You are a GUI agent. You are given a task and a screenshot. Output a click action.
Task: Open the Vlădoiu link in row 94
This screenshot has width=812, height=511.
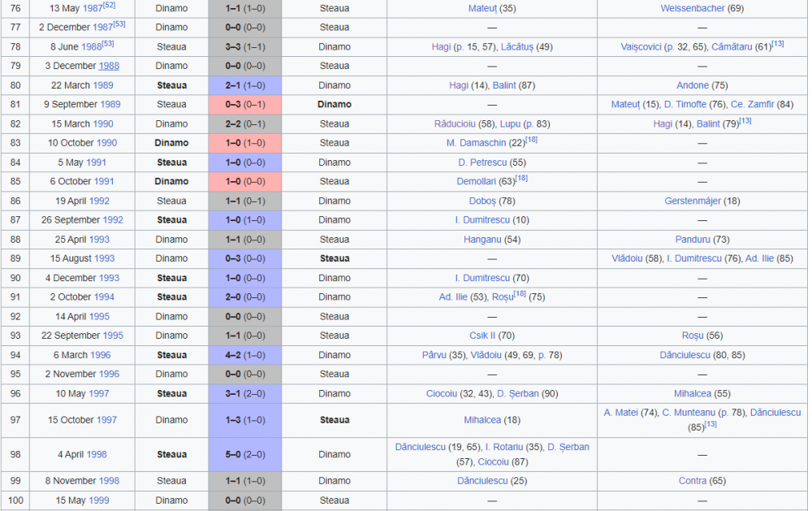click(x=486, y=355)
